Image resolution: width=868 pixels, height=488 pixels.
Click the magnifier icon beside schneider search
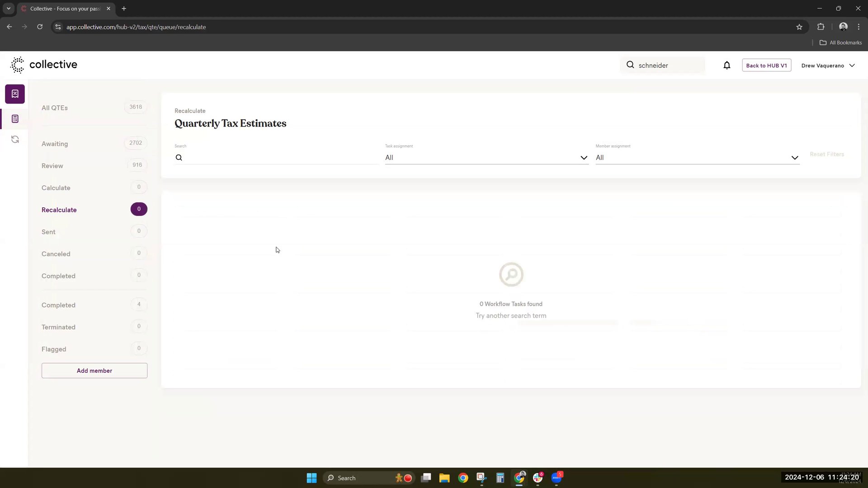pos(630,65)
